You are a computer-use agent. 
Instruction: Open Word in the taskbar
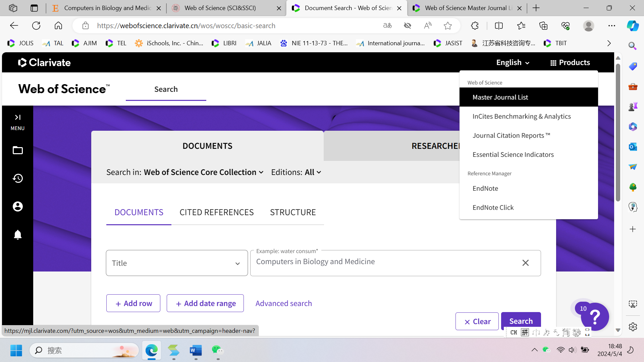click(x=196, y=350)
